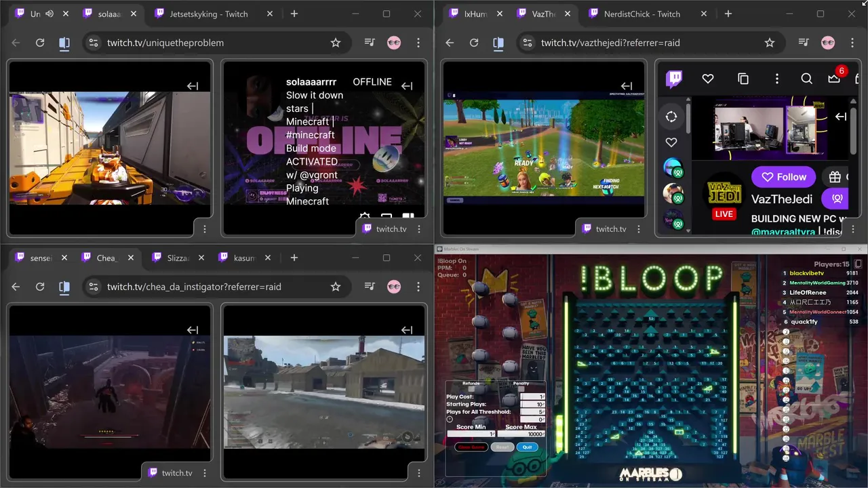Click the Score Max field showing 10000
The height and width of the screenshot is (488, 868).
[x=521, y=434]
